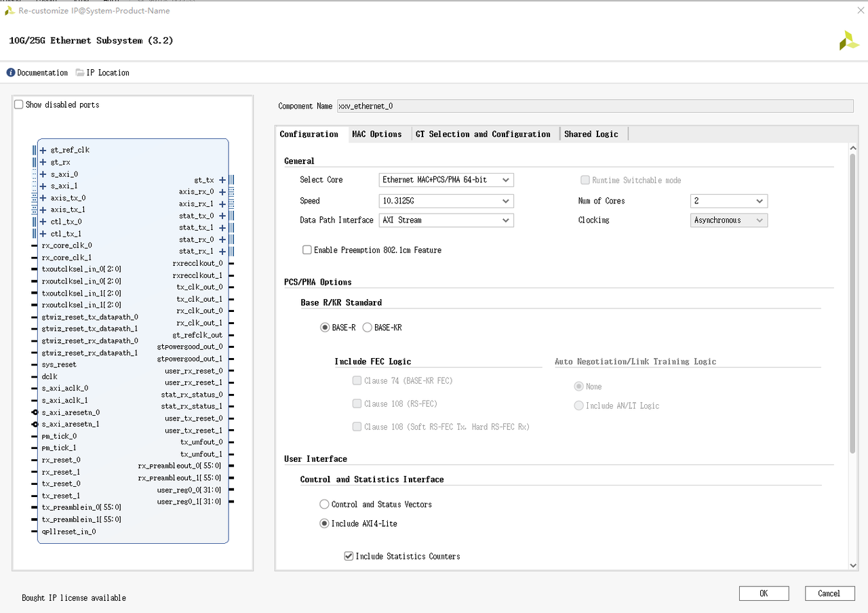Click the IP Location folder icon
This screenshot has width=868, height=613.
[x=80, y=73]
